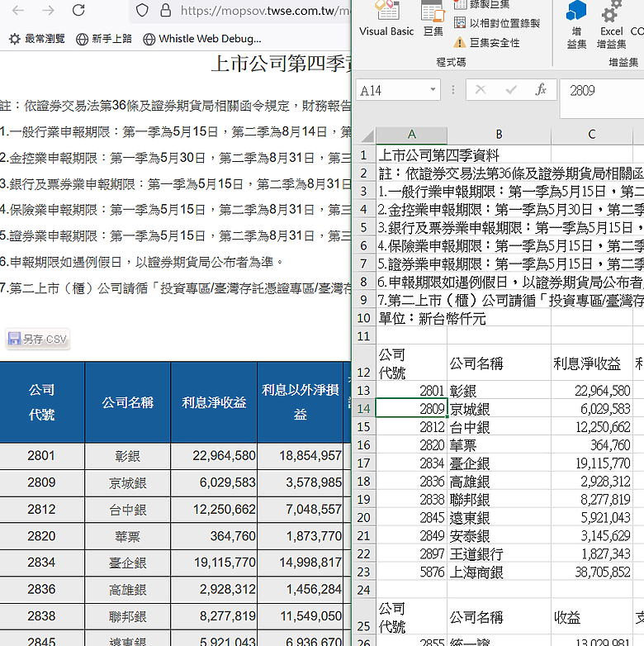This screenshot has width=644, height=646.
Task: Click cell B21 安泰銀 in Excel
Action: pyautogui.click(x=499, y=536)
